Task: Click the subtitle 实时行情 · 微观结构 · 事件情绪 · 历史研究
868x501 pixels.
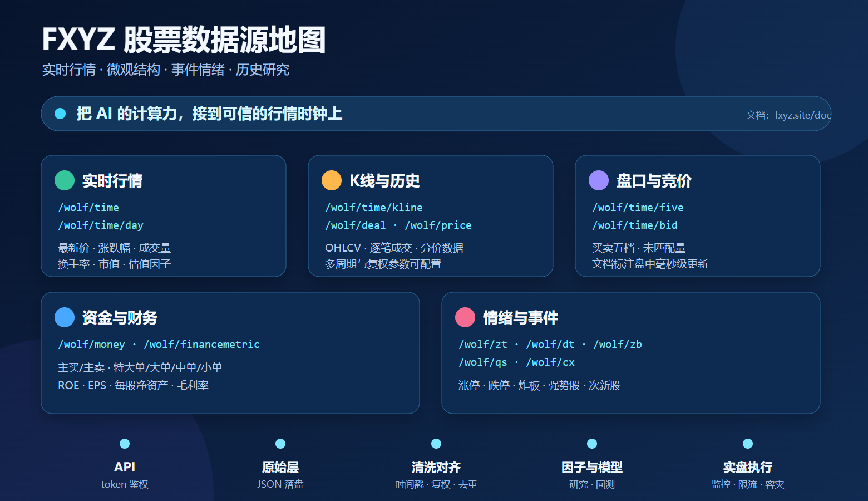Action: [166, 70]
